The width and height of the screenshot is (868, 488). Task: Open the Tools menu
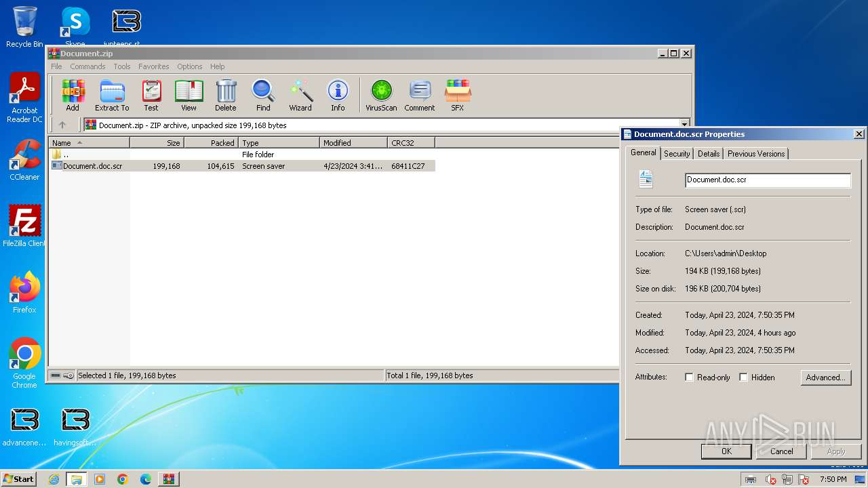[122, 66]
